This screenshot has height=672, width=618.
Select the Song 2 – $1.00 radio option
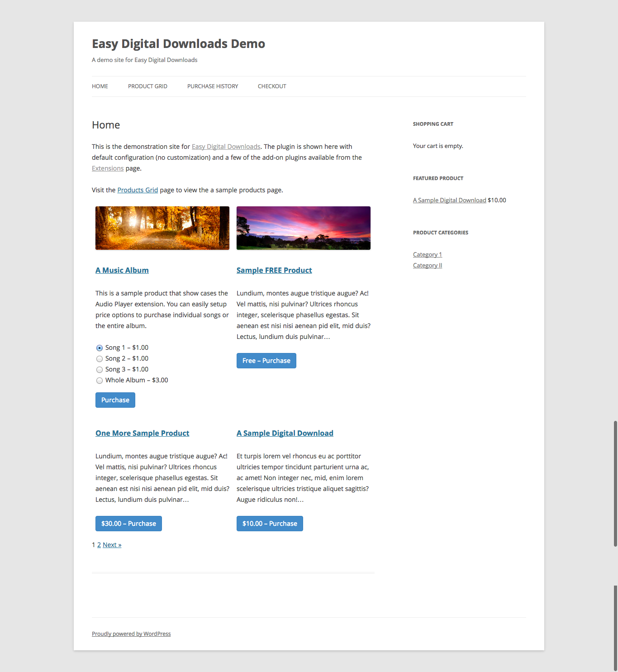(100, 359)
